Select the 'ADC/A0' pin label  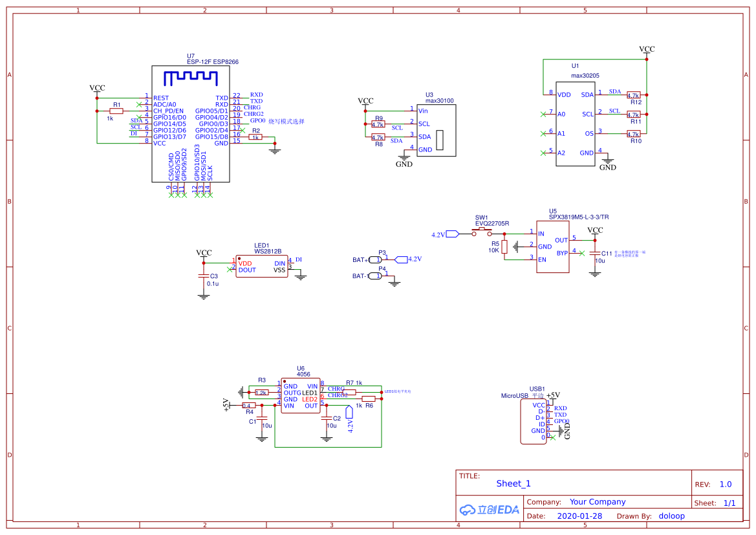click(x=165, y=105)
